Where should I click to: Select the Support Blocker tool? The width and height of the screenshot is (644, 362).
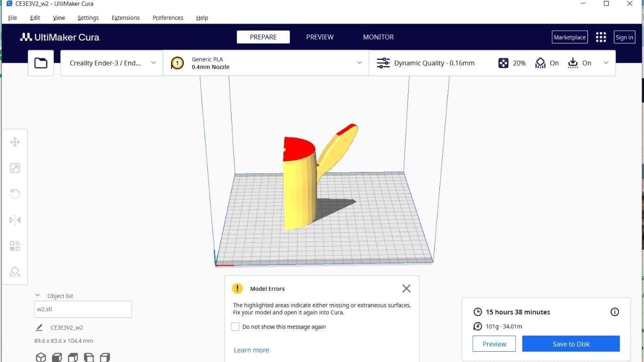click(15, 271)
